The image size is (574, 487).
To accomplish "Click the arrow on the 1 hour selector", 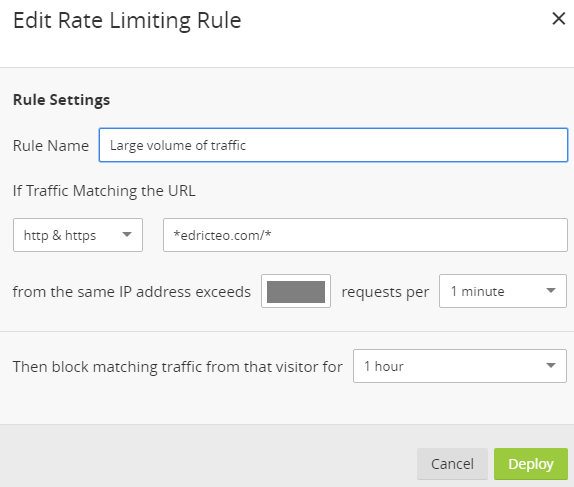I will (x=551, y=365).
